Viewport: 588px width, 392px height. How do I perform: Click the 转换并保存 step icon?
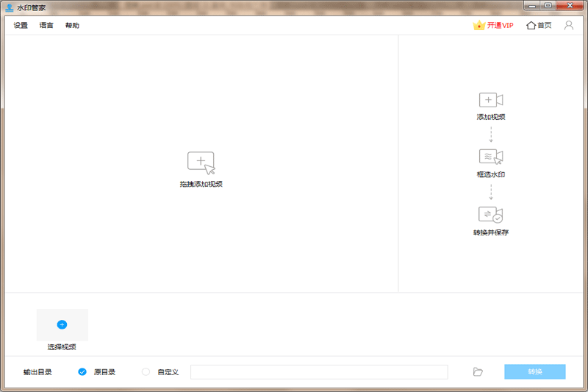(490, 215)
